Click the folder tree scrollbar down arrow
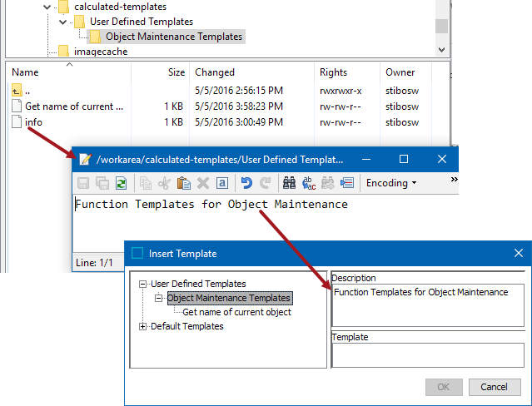This screenshot has width=532, height=406. (441, 50)
